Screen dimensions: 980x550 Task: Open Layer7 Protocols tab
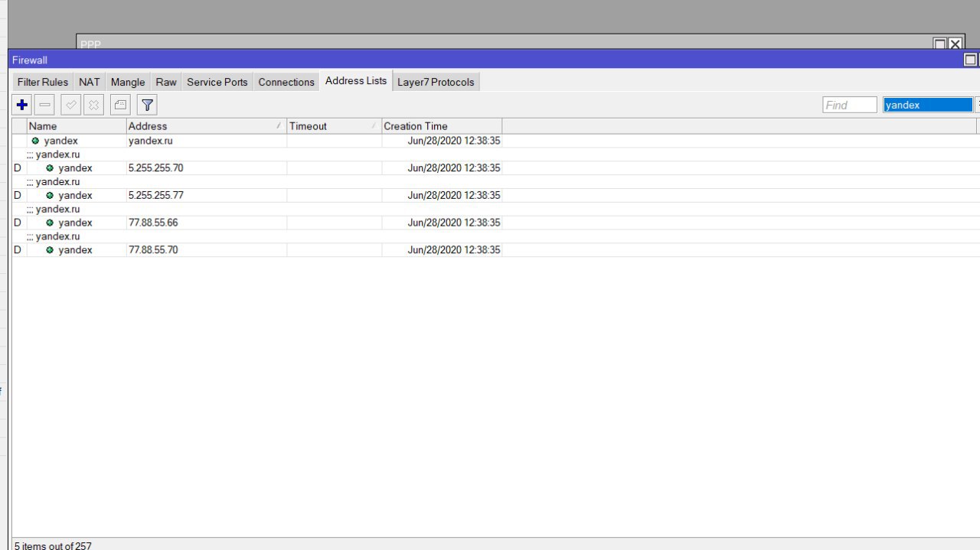click(436, 82)
